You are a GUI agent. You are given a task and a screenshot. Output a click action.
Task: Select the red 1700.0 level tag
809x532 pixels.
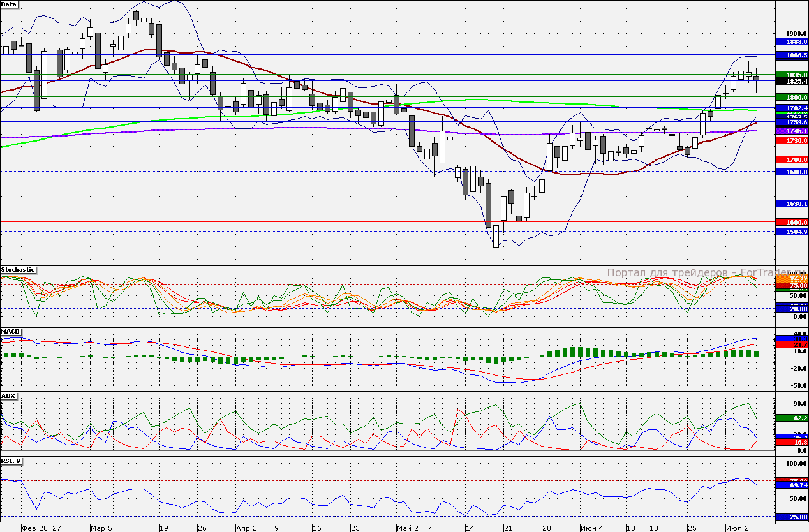791,159
